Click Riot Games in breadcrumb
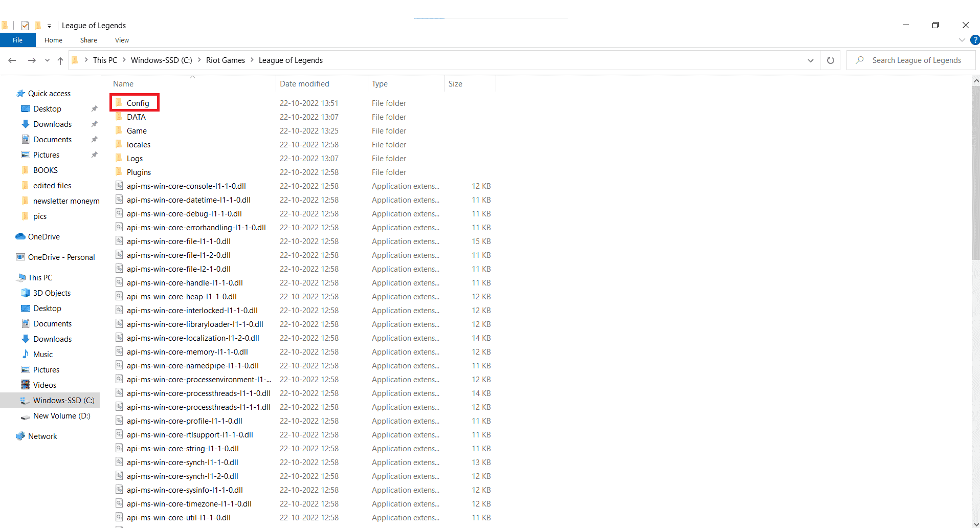 (x=226, y=60)
